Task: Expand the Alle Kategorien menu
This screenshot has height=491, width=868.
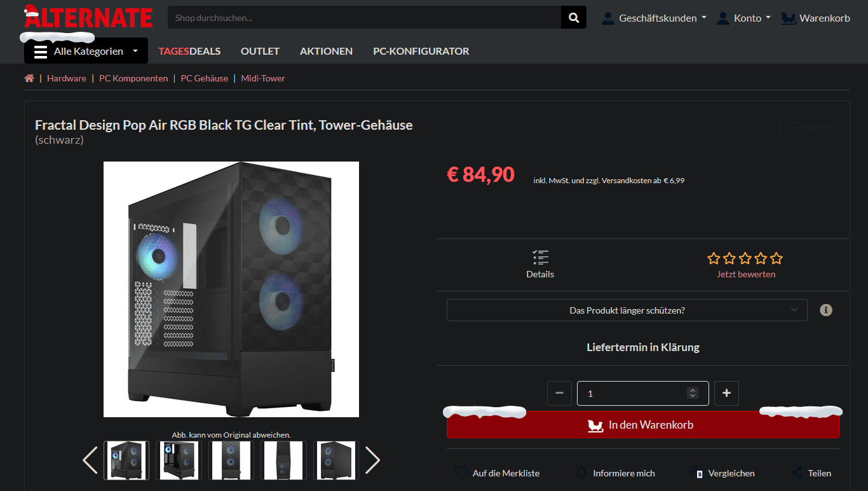Action: tap(86, 51)
